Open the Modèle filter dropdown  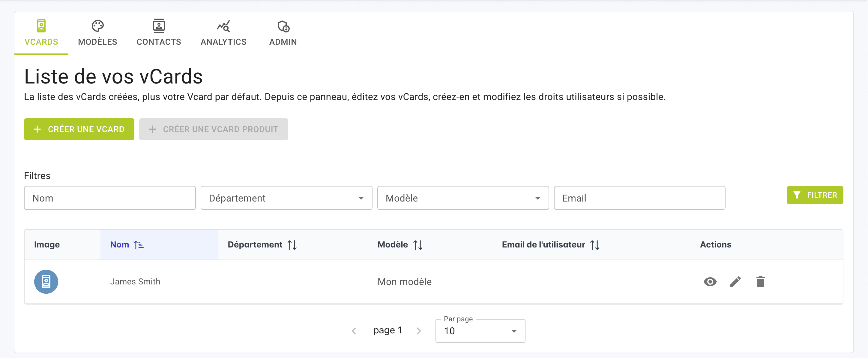pos(462,198)
